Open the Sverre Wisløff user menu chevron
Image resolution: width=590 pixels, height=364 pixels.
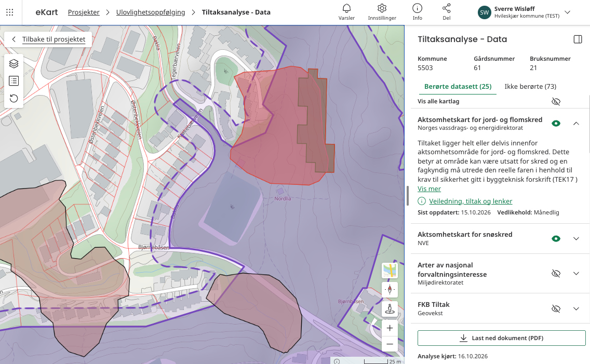(x=568, y=12)
